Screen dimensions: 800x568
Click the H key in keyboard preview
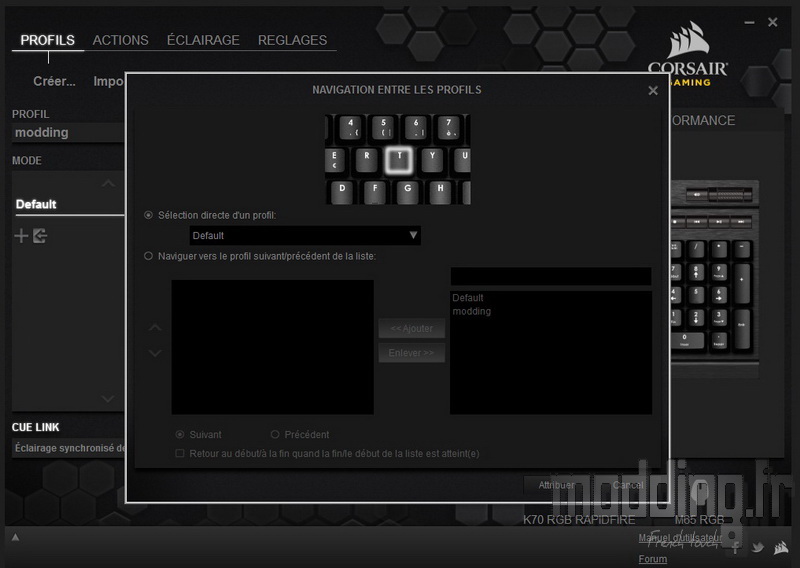click(440, 192)
